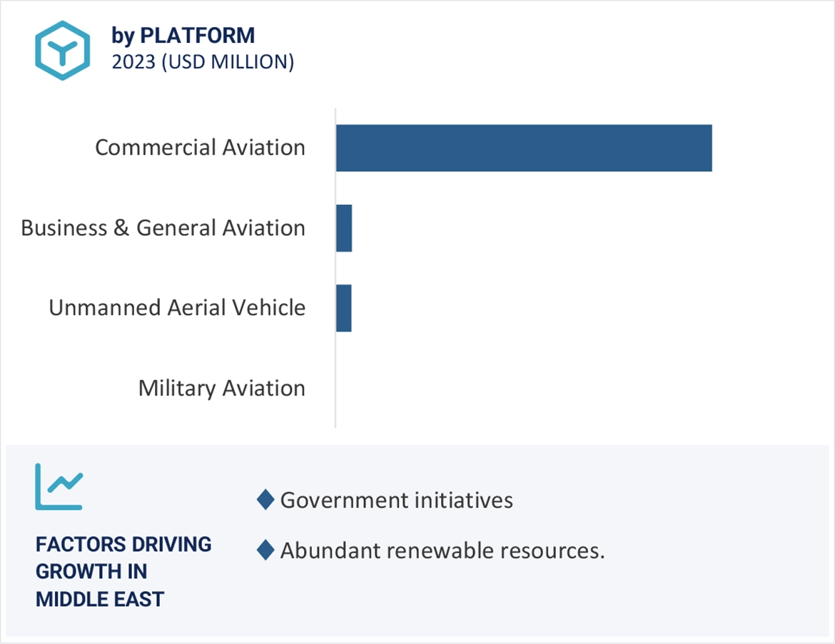Click the Unmanned Aerial Vehicle bar
Screen dimensions: 835x644
[344, 308]
